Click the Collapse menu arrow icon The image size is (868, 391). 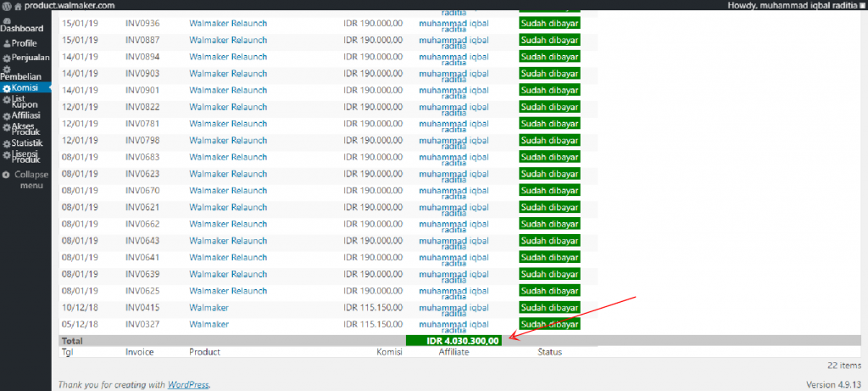(6, 175)
